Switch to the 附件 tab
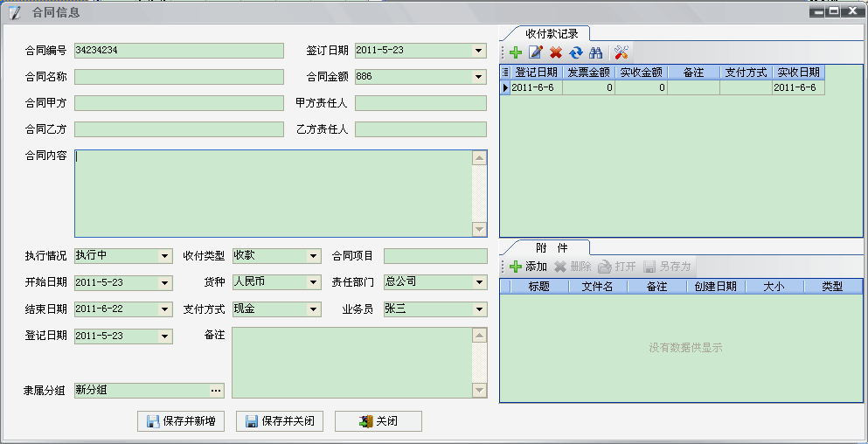Image resolution: width=868 pixels, height=444 pixels. (552, 247)
